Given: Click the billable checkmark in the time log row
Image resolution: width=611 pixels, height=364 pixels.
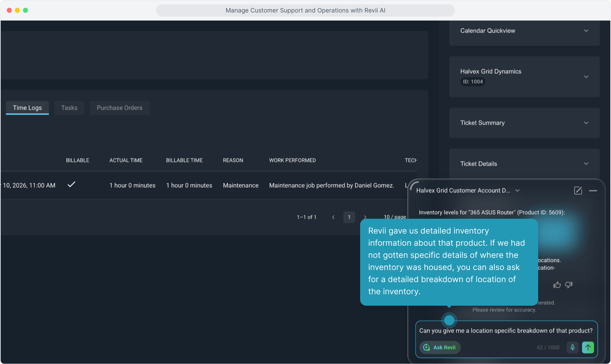Looking at the screenshot, I should click(x=71, y=184).
